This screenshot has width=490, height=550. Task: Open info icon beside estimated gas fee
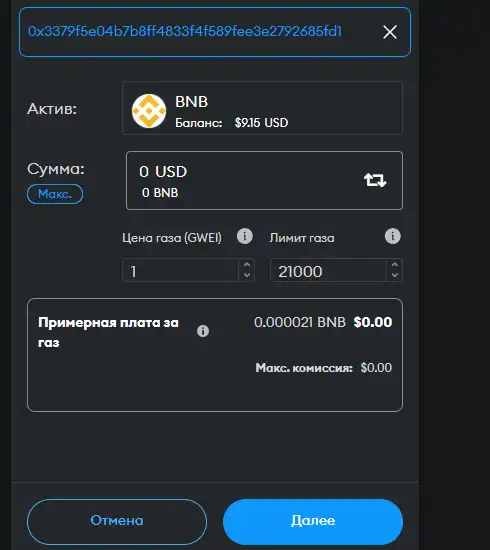[x=203, y=331]
